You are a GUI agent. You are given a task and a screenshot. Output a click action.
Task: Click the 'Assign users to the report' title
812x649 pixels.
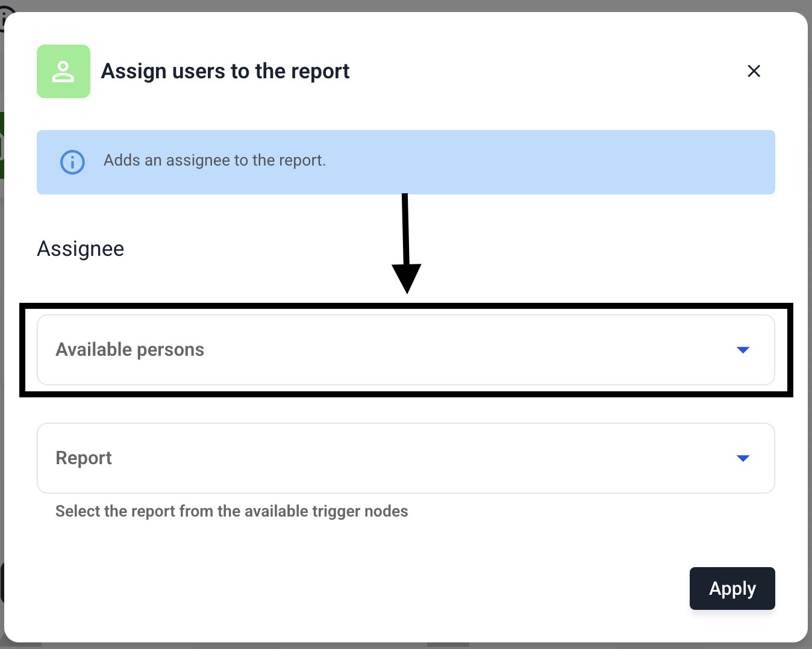[x=225, y=71]
